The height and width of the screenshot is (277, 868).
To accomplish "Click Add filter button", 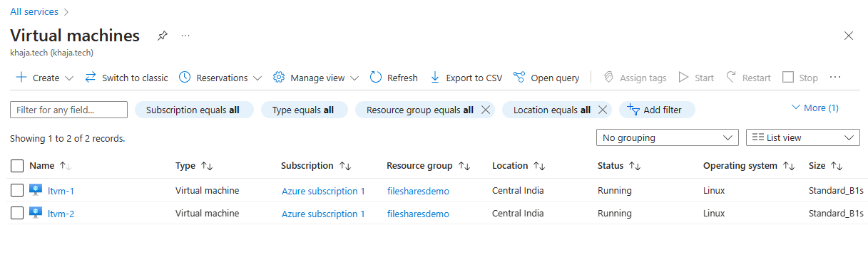I will (657, 110).
